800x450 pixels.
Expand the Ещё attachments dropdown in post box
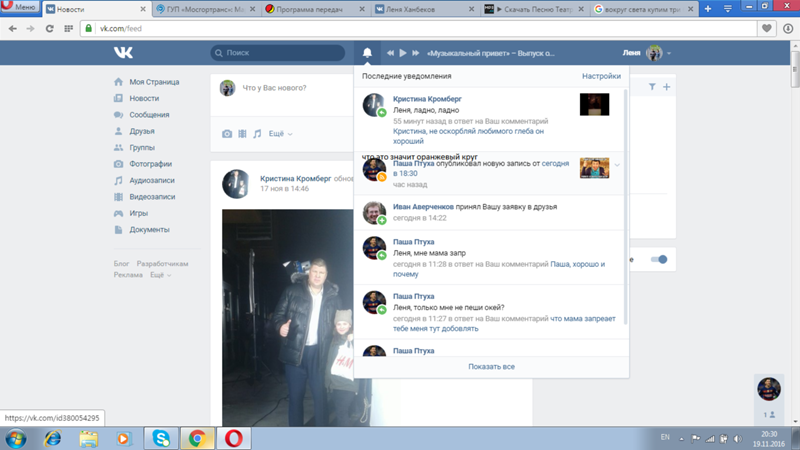281,134
